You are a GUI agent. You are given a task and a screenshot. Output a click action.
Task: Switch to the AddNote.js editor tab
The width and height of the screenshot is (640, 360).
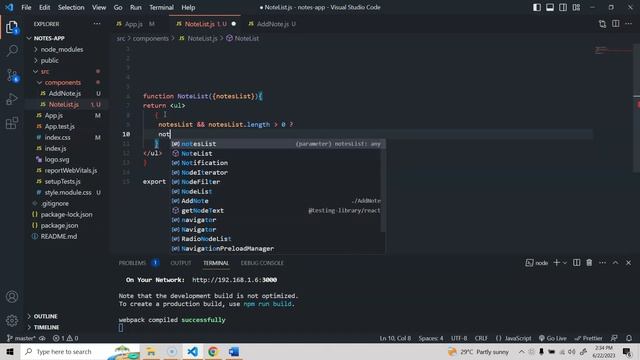[x=272, y=24]
